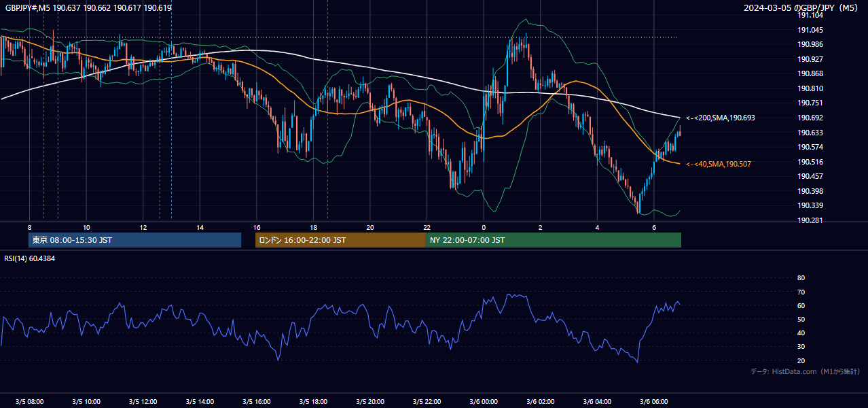Click price axis label 191.104
This screenshot has height=408, width=868.
(810, 15)
